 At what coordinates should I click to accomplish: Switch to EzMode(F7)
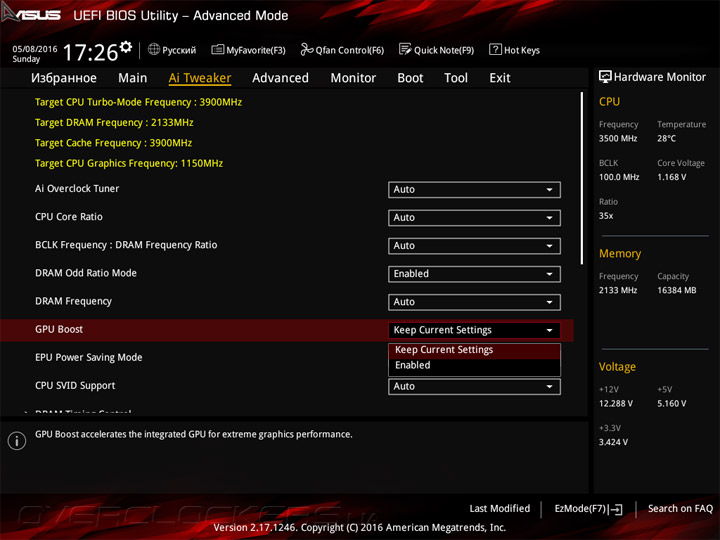[x=588, y=509]
